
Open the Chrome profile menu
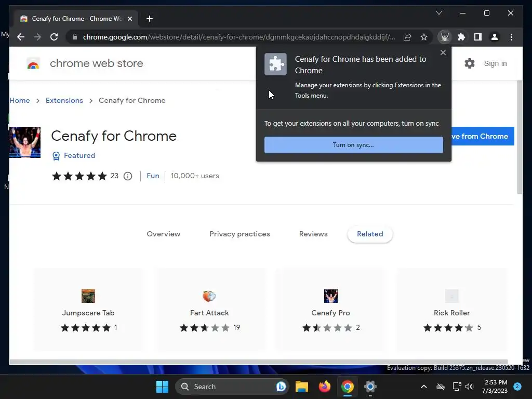495,37
